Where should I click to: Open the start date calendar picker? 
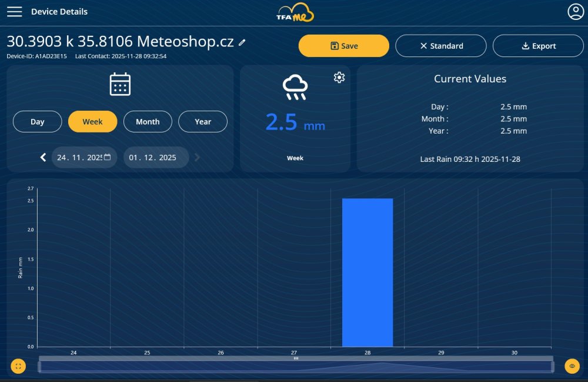[x=107, y=157]
